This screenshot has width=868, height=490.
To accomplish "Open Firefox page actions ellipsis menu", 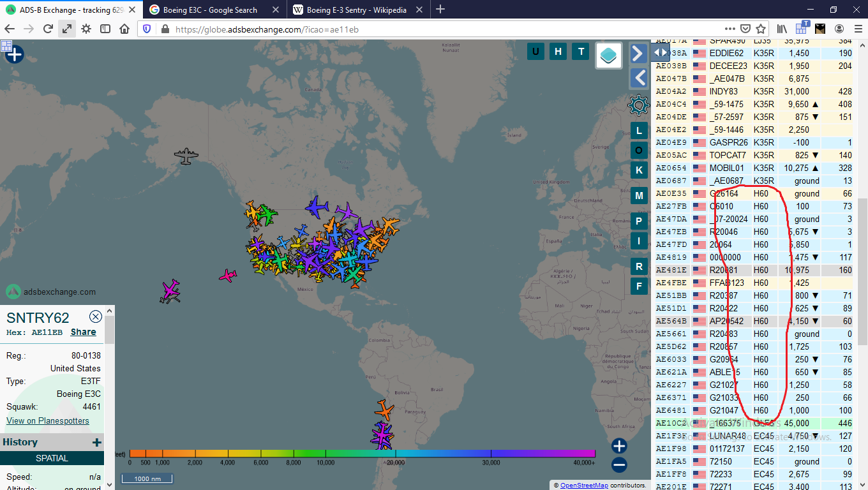I will click(x=730, y=29).
